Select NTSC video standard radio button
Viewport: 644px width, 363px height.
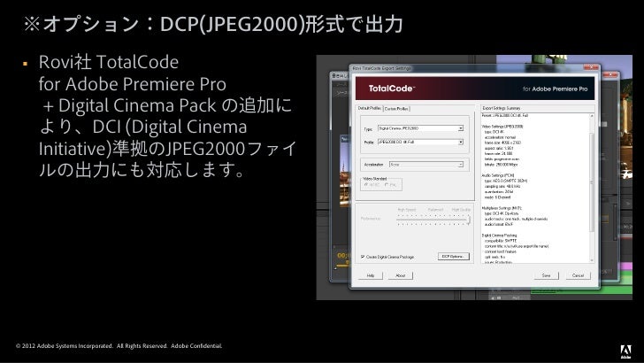364,183
